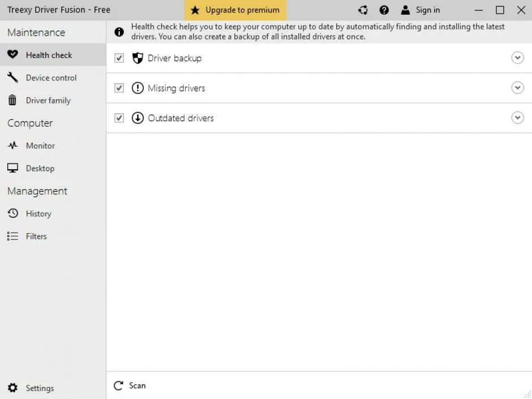Click the gear icon beside Settings
Image resolution: width=532 pixels, height=399 pixels.
click(x=12, y=388)
